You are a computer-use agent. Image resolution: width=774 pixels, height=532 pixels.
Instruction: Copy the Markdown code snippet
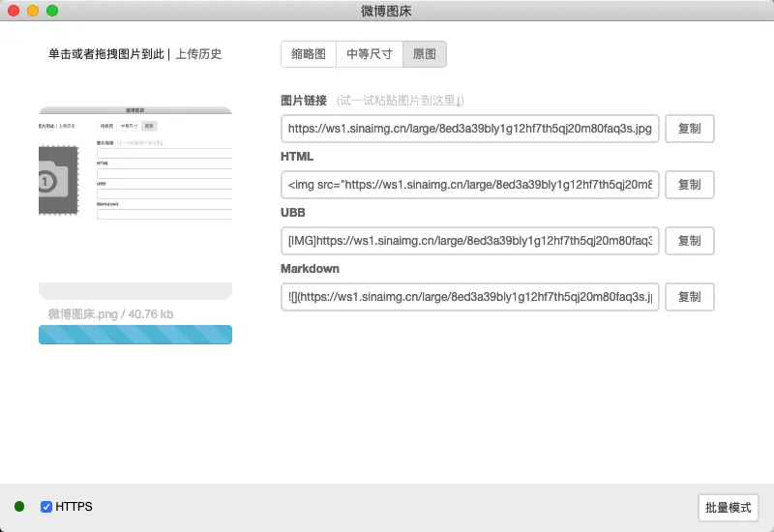point(689,297)
